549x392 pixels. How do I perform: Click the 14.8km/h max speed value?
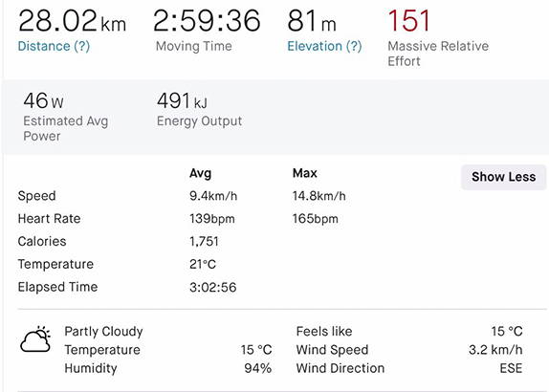point(318,196)
